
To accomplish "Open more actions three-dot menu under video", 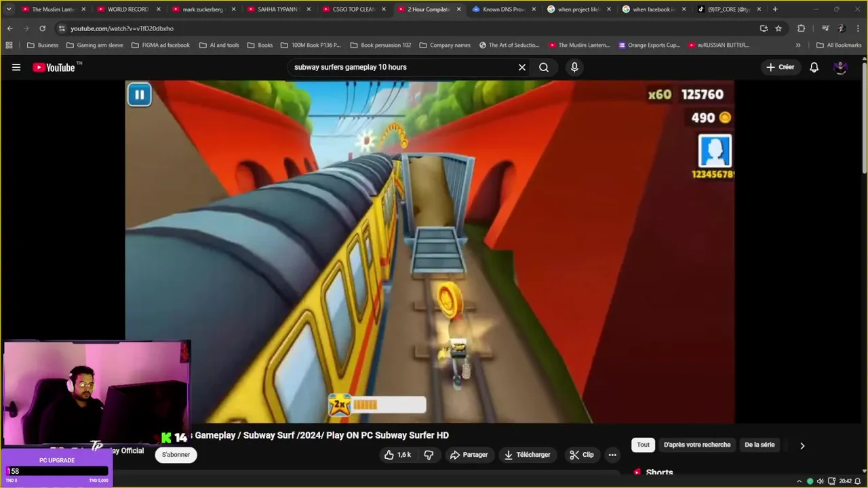I will 612,455.
